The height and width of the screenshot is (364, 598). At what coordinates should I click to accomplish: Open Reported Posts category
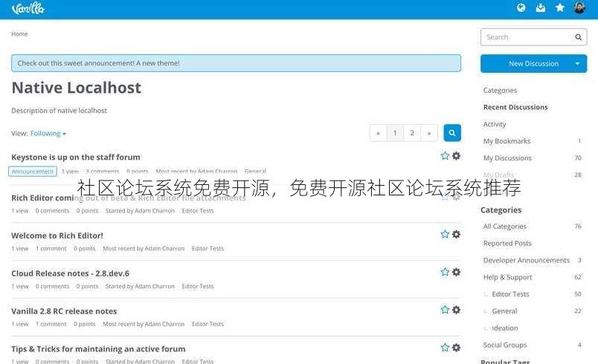coord(507,244)
